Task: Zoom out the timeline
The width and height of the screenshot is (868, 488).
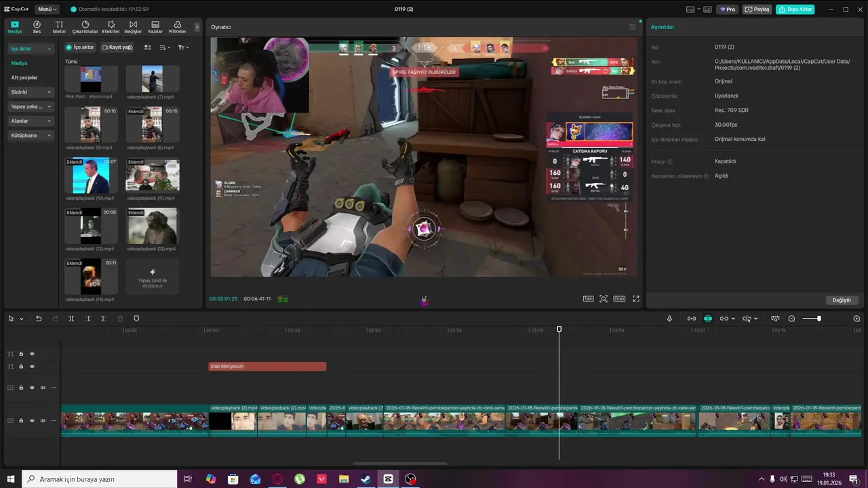Action: [x=791, y=319]
